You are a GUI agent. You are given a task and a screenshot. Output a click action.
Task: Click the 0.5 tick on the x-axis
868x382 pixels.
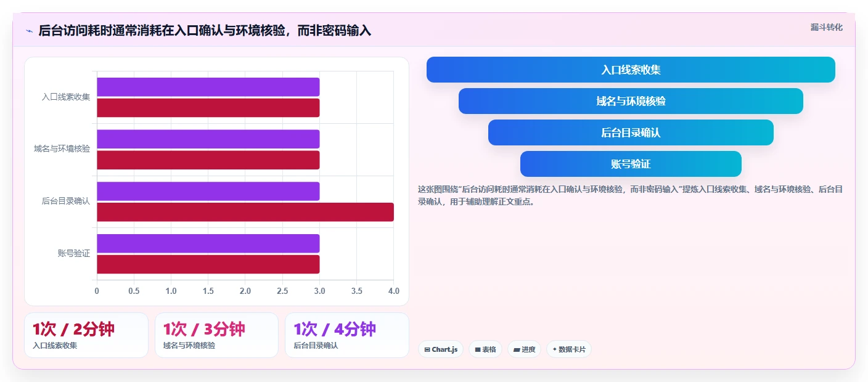[134, 291]
